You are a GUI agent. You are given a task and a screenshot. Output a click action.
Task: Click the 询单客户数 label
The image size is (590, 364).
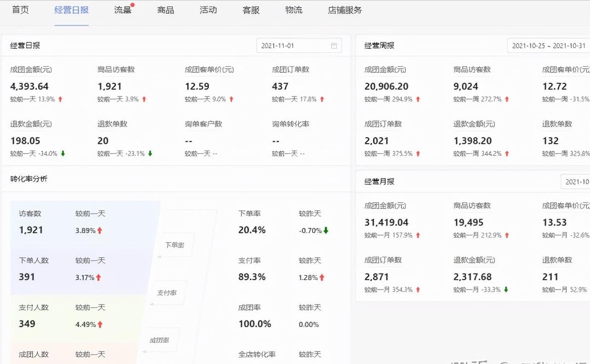coord(203,124)
